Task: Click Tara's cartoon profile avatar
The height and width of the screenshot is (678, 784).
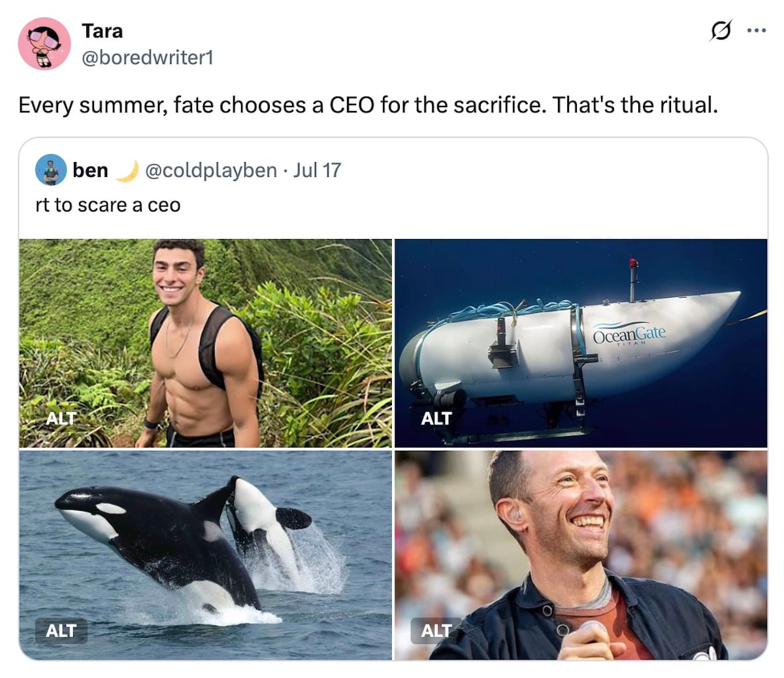Action: 44,44
